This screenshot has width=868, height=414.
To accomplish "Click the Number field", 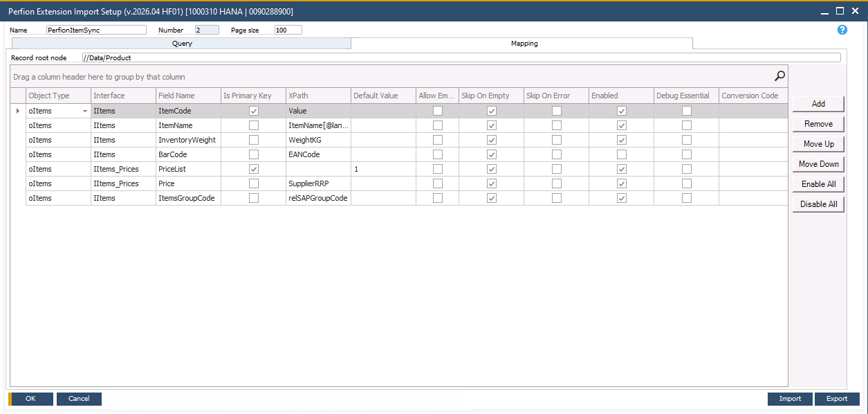I will click(207, 30).
